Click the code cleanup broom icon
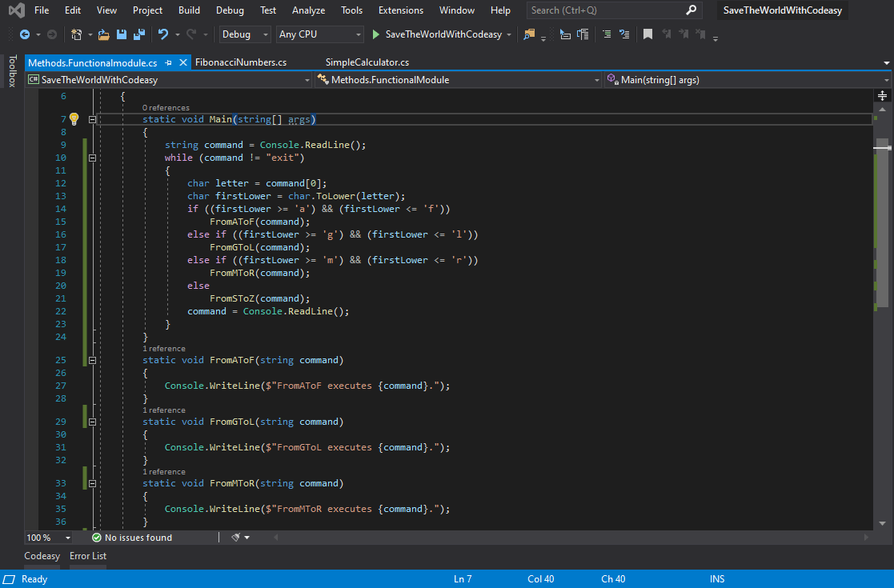894x588 pixels. (237, 538)
